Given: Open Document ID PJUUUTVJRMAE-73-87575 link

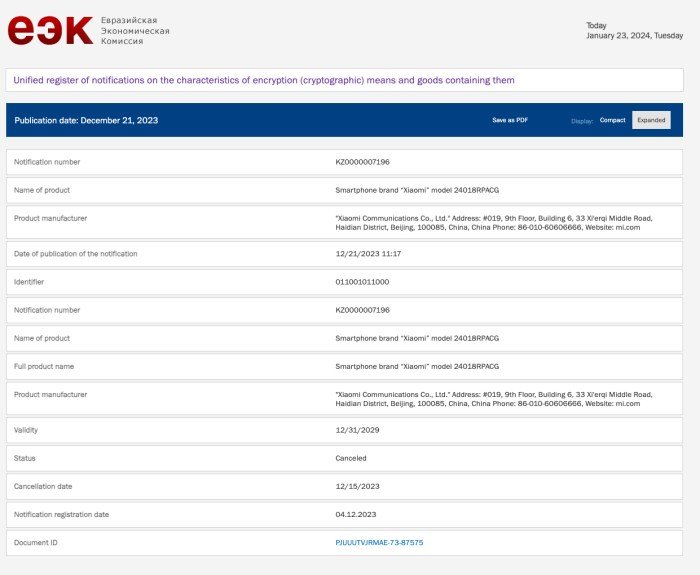Looking at the screenshot, I should point(379,542).
